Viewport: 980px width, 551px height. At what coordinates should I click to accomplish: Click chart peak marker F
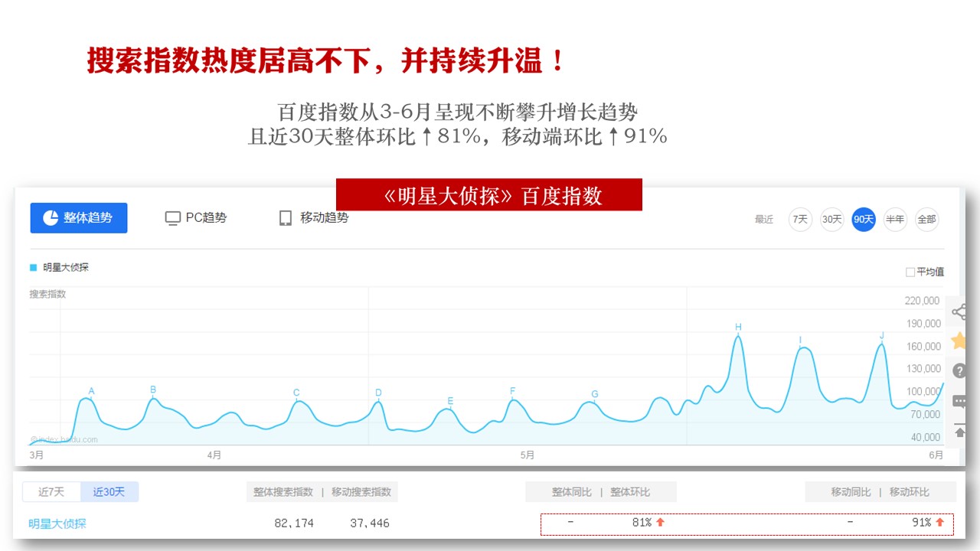pos(512,391)
